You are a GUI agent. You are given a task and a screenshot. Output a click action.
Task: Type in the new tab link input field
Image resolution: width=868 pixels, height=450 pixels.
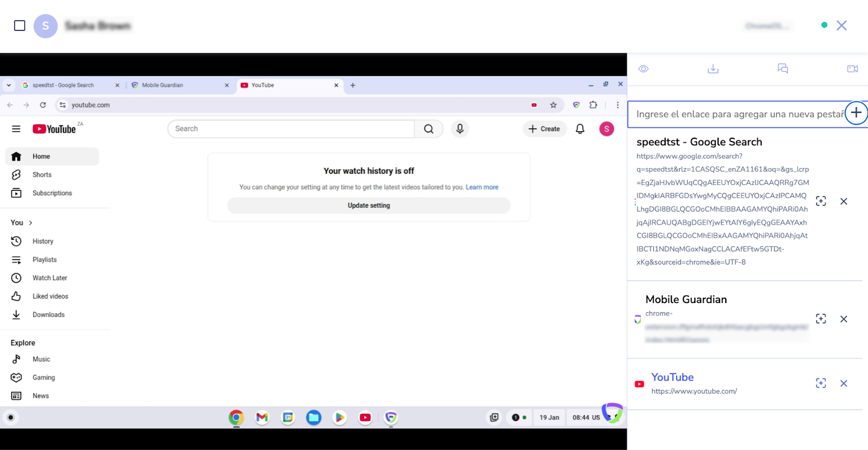tap(738, 114)
